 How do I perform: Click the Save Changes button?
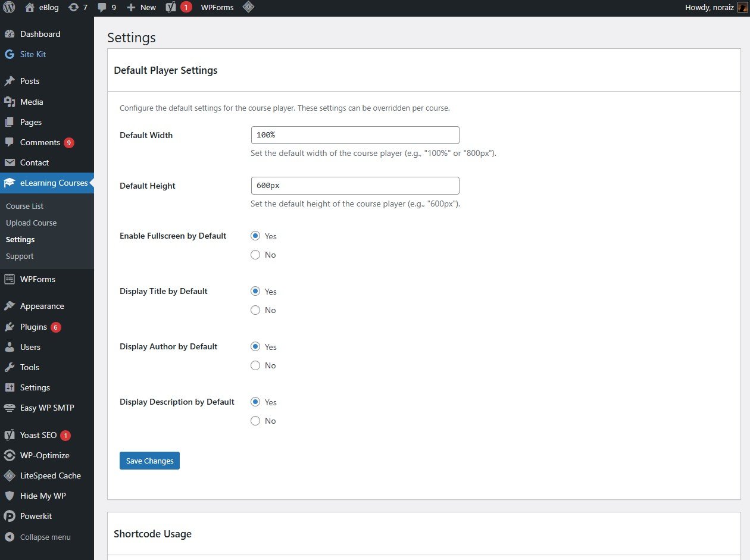(149, 460)
